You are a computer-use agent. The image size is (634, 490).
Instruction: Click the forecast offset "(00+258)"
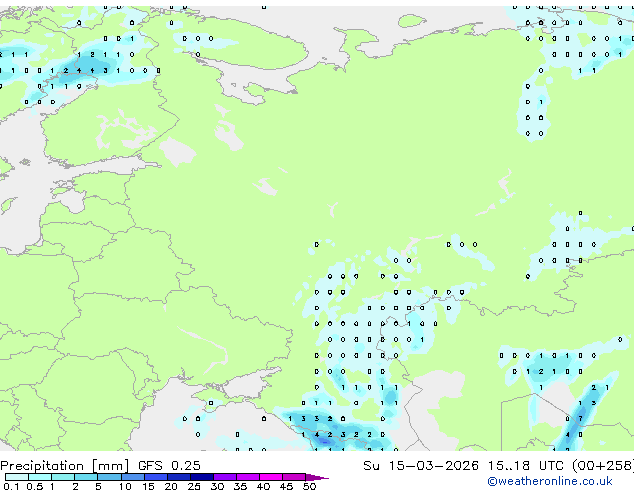pos(603,466)
